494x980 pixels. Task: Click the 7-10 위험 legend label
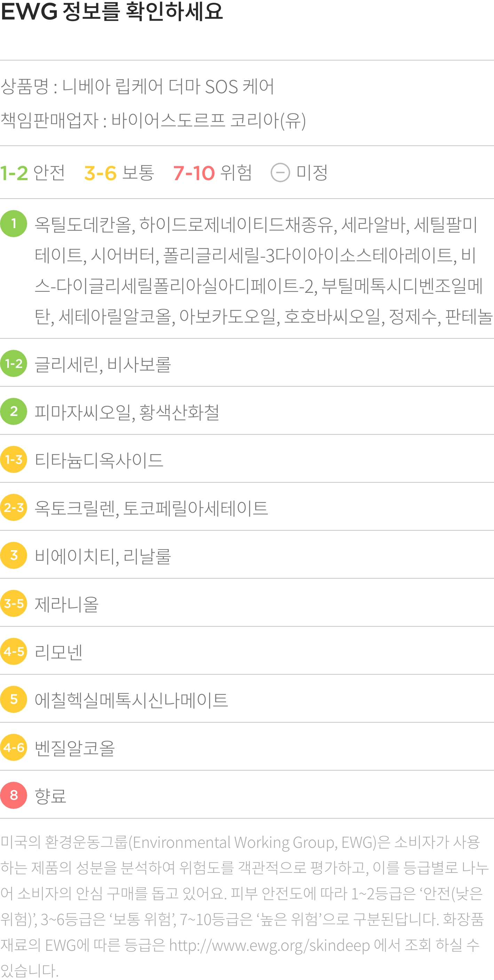[212, 173]
